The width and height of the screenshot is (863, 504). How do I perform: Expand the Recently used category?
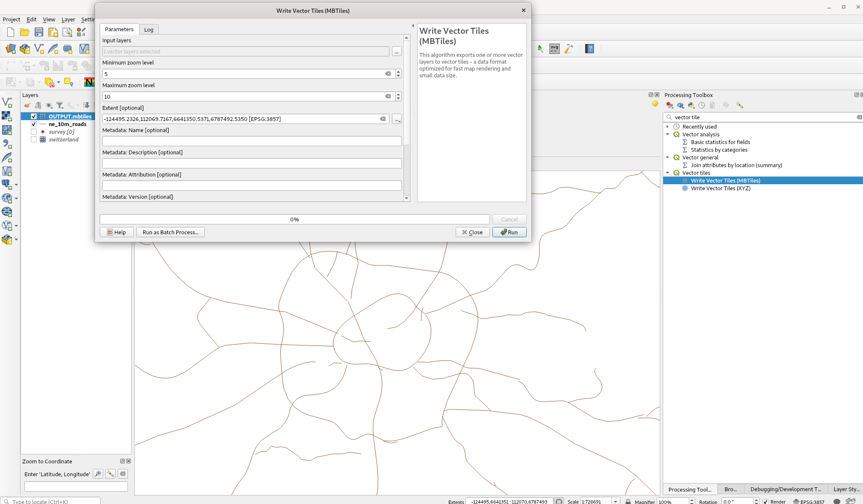tap(668, 127)
